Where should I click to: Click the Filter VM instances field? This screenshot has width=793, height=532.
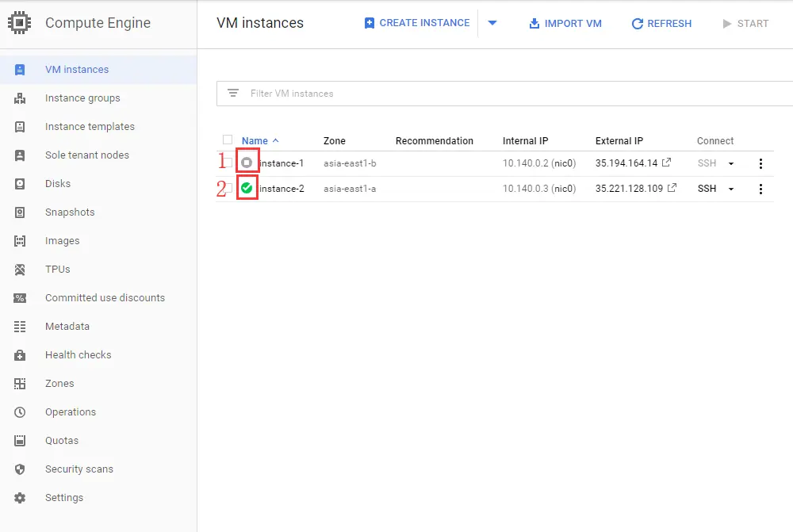[504, 94]
